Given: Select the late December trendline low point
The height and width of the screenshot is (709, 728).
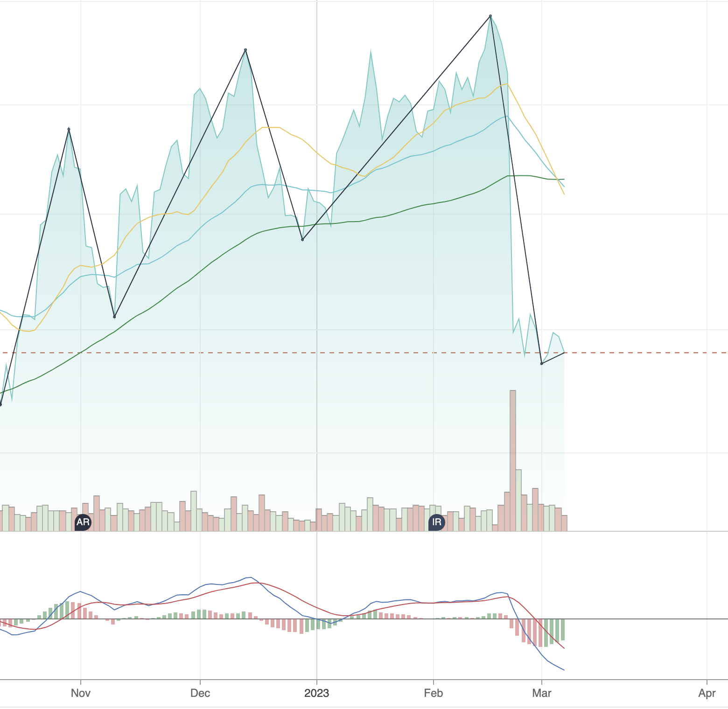Looking at the screenshot, I should tap(302, 240).
